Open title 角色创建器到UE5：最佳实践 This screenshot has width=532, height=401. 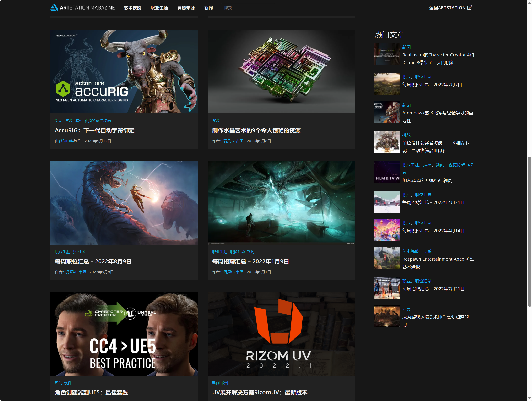[91, 392]
